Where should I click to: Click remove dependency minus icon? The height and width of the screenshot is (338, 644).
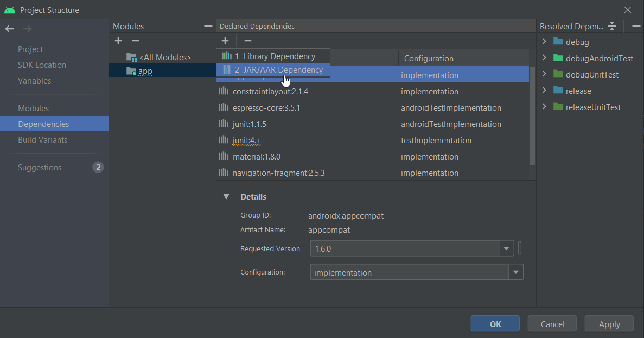[x=247, y=41]
